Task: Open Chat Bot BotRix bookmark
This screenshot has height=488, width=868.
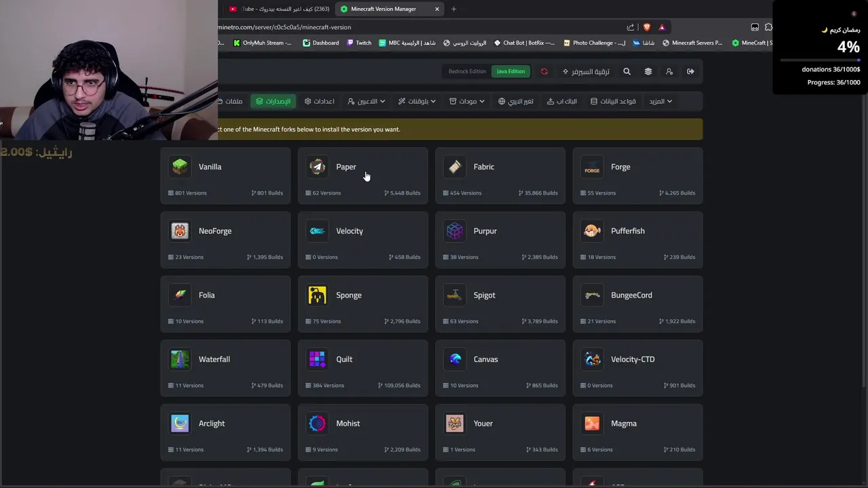Action: (x=524, y=43)
